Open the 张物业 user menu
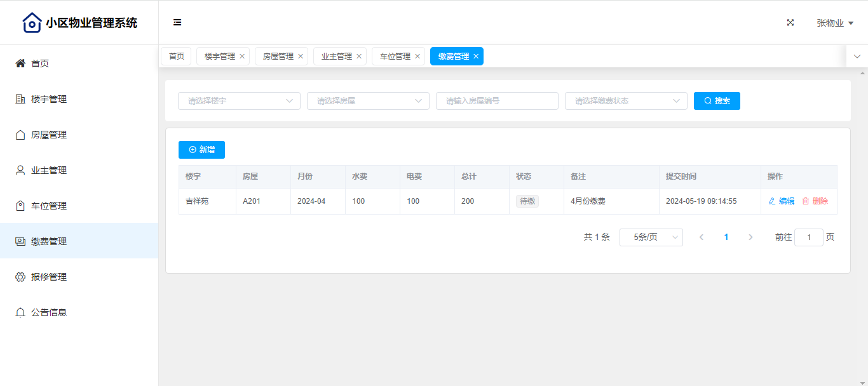The image size is (868, 386). pos(834,23)
